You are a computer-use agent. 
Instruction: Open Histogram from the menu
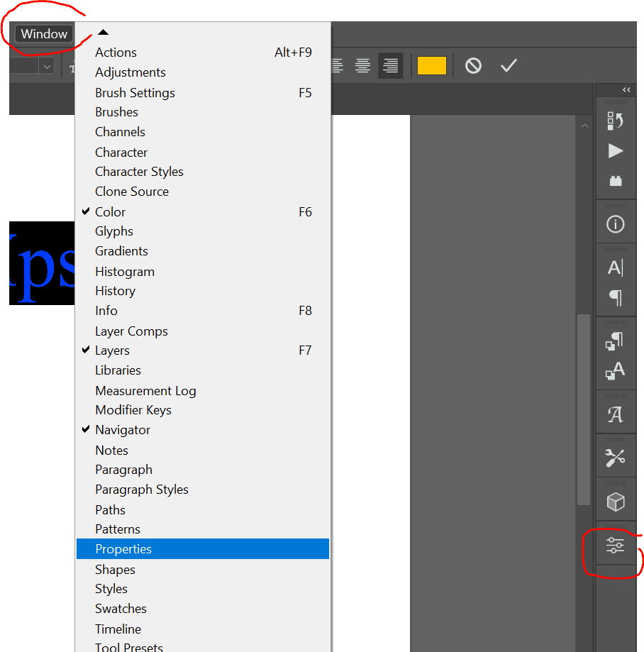(x=203, y=271)
